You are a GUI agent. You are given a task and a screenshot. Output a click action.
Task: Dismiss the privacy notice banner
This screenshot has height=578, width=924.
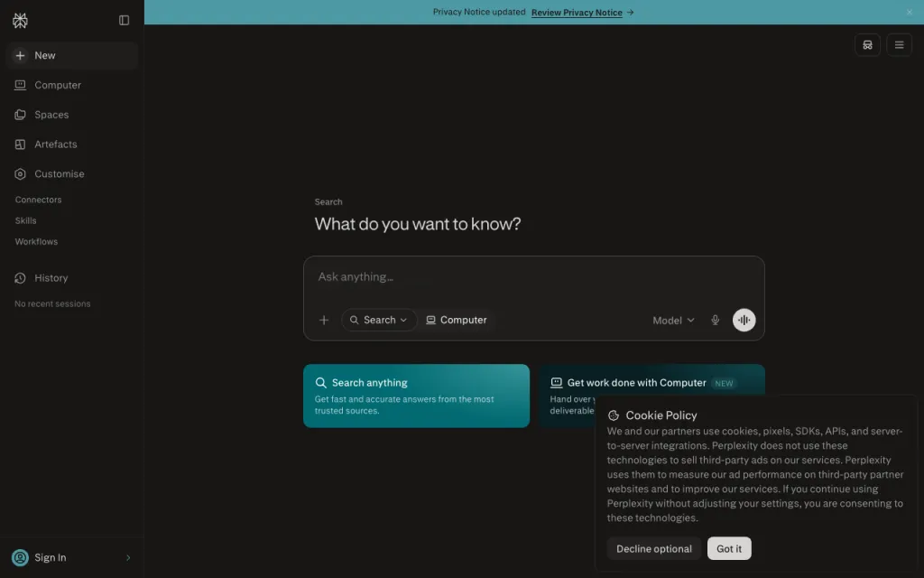coord(910,13)
